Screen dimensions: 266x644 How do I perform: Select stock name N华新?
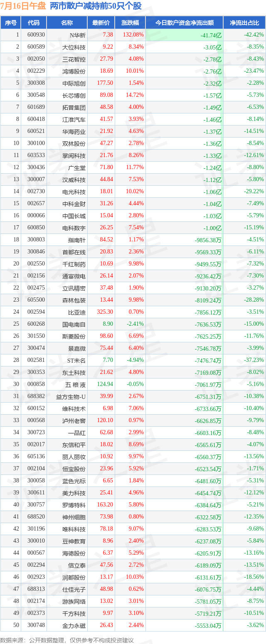pos(77,35)
